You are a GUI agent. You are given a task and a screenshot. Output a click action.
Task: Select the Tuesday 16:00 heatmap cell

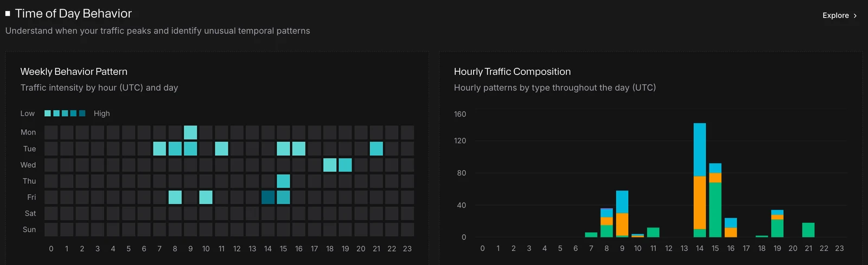(x=299, y=149)
